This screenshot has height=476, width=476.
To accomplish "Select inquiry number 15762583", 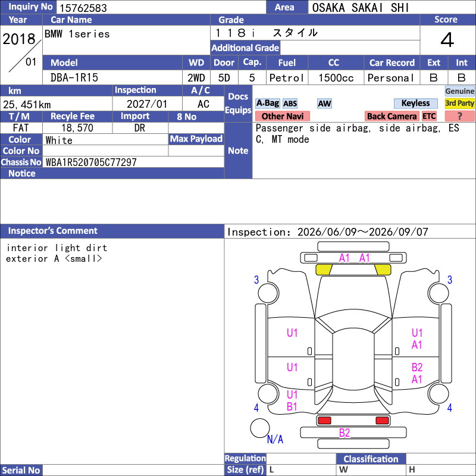I will click(x=83, y=8).
